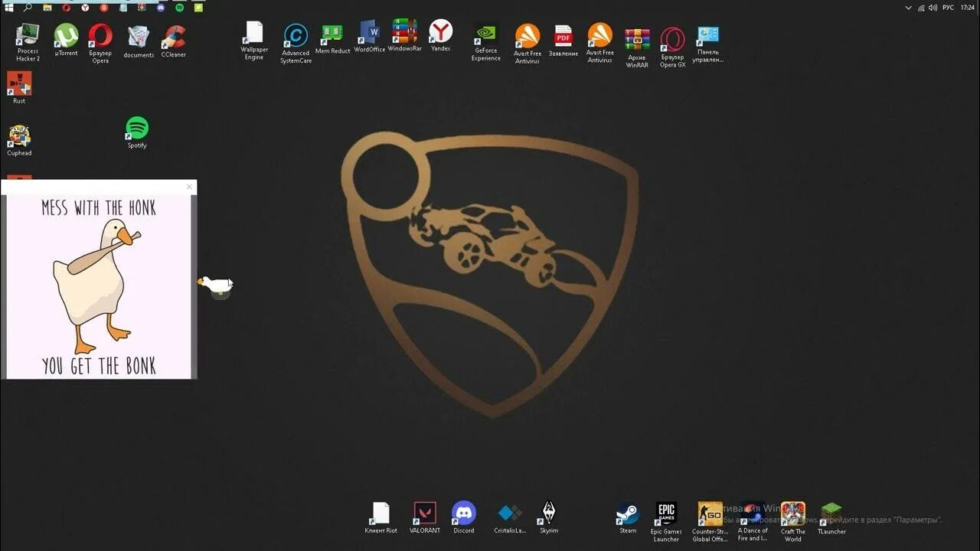
Task: Launch the Skyrim desktop shortcut
Action: pyautogui.click(x=549, y=518)
